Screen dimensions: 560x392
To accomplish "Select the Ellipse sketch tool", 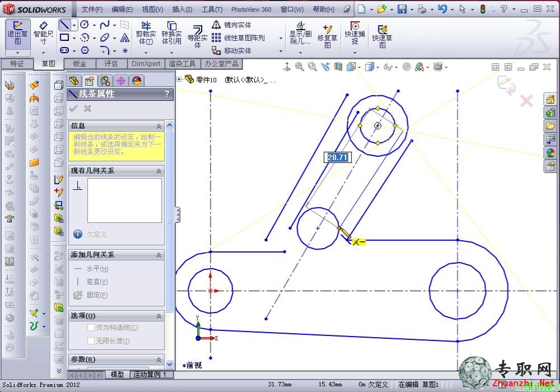I will pos(105,38).
